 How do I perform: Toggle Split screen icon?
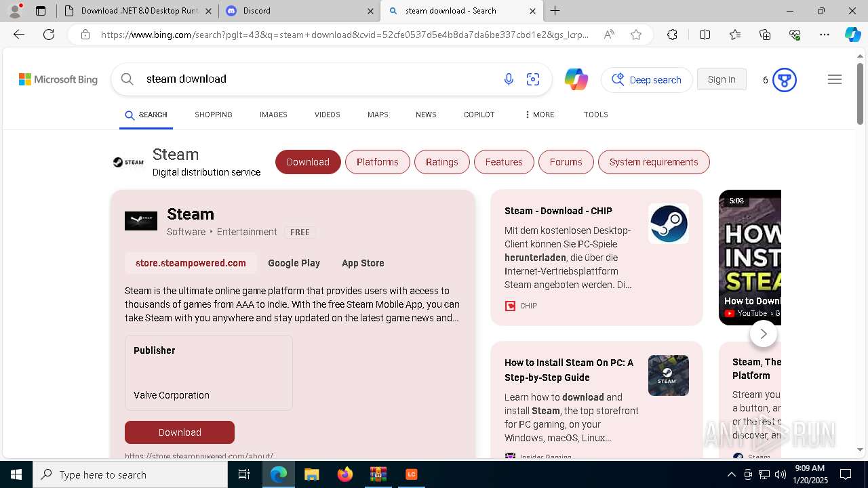tap(705, 35)
